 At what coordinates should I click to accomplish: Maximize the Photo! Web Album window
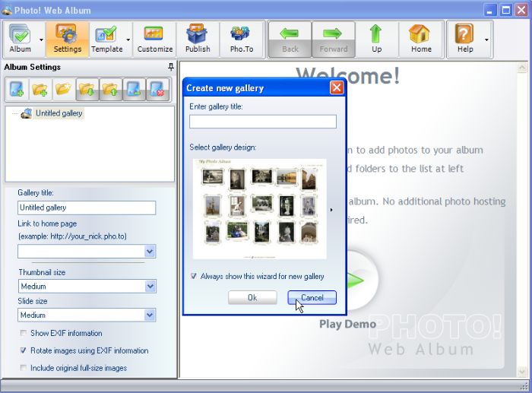(506, 10)
